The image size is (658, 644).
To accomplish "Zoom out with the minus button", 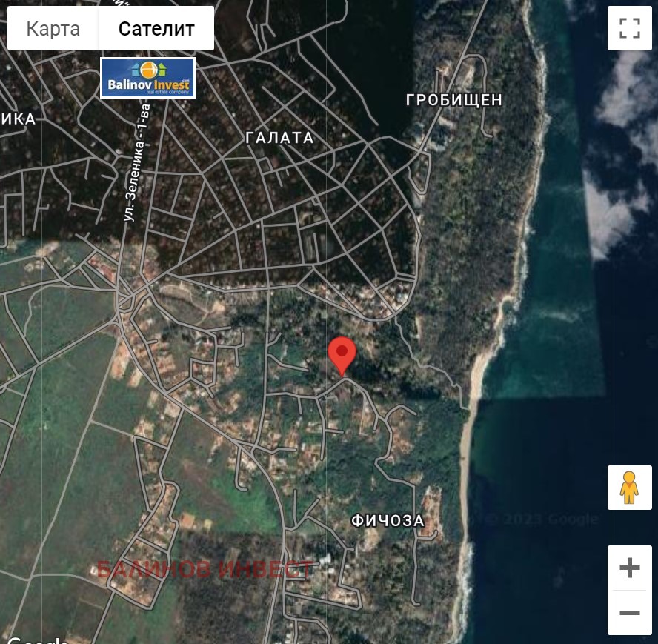I will [x=629, y=613].
